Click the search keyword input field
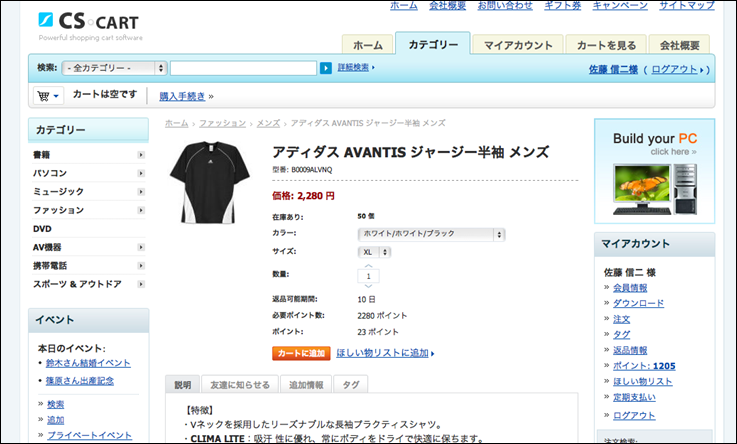The width and height of the screenshot is (737, 444). 243,68
